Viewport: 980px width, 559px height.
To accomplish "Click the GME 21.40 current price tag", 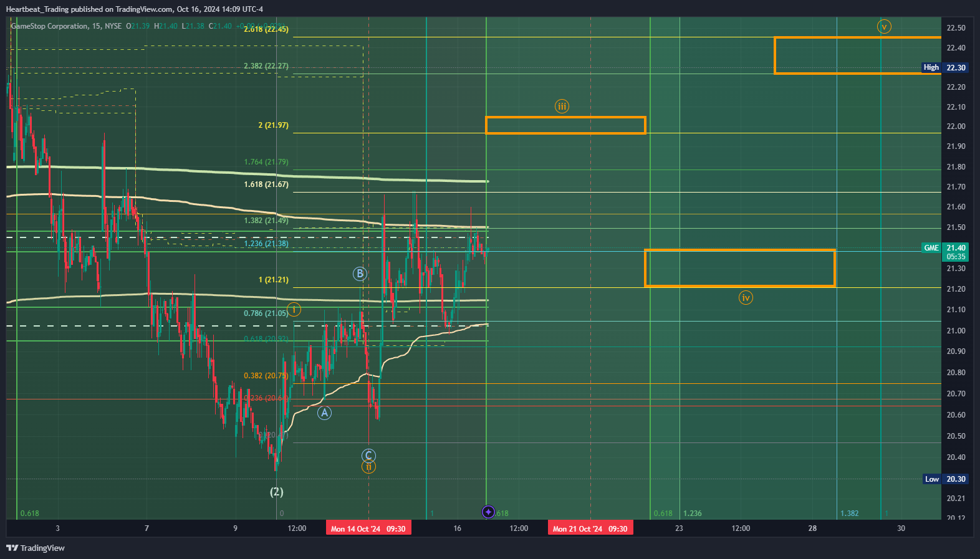I will pos(945,252).
